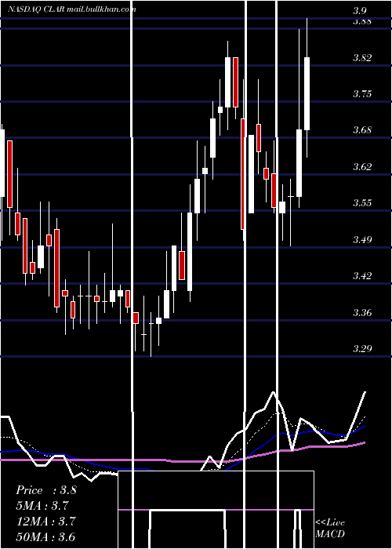Click the 3.68 price axis label
The image size is (392, 549).
pos(362,130)
